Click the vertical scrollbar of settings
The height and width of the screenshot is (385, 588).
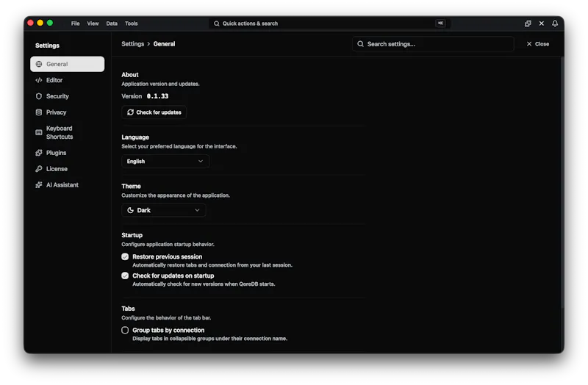[x=562, y=181]
